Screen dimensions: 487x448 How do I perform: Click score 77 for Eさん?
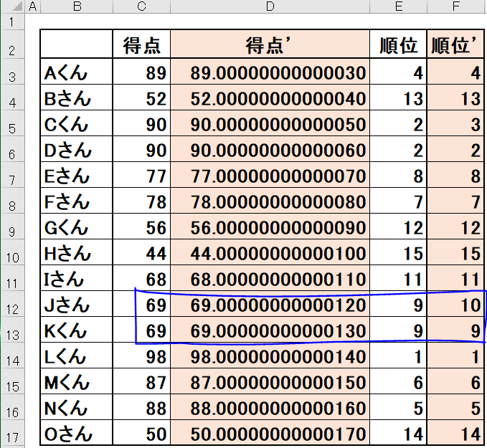(x=141, y=174)
